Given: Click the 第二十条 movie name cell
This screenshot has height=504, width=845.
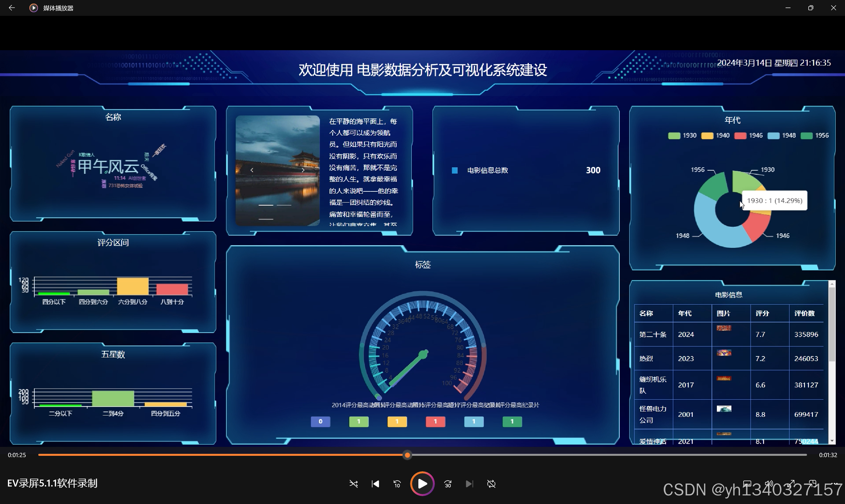Looking at the screenshot, I should click(652, 334).
